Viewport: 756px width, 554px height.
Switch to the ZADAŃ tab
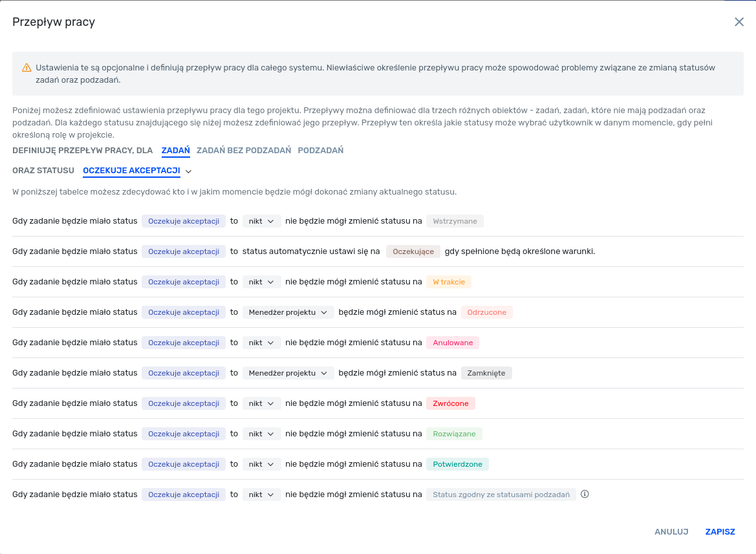[175, 151]
